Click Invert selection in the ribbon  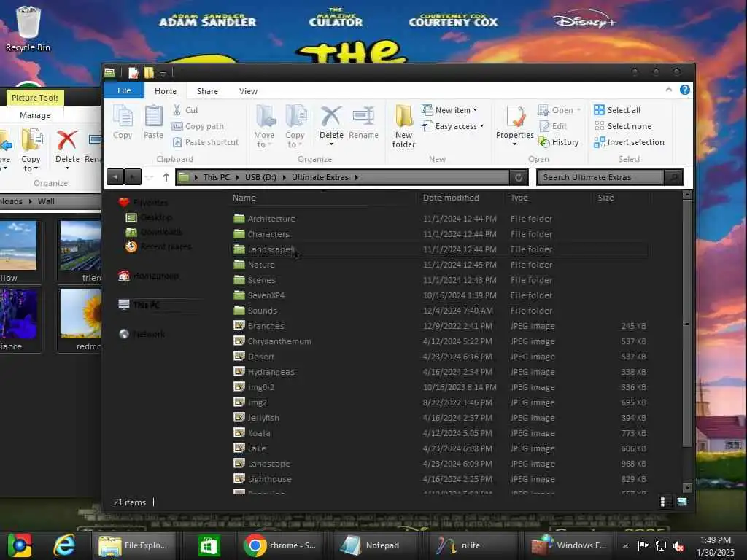[x=629, y=142]
